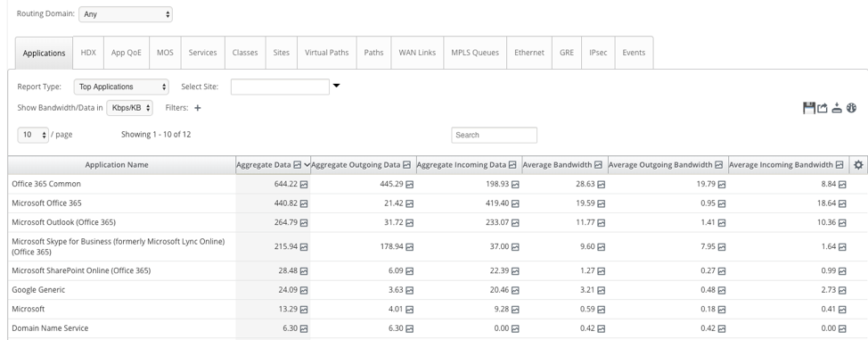Image resolution: width=868 pixels, height=340 pixels.
Task: Open the Routing Domain dropdown
Action: 126,14
